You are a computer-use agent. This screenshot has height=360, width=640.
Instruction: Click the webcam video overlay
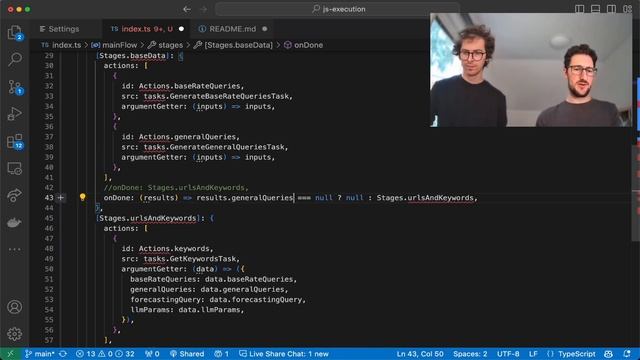click(531, 70)
